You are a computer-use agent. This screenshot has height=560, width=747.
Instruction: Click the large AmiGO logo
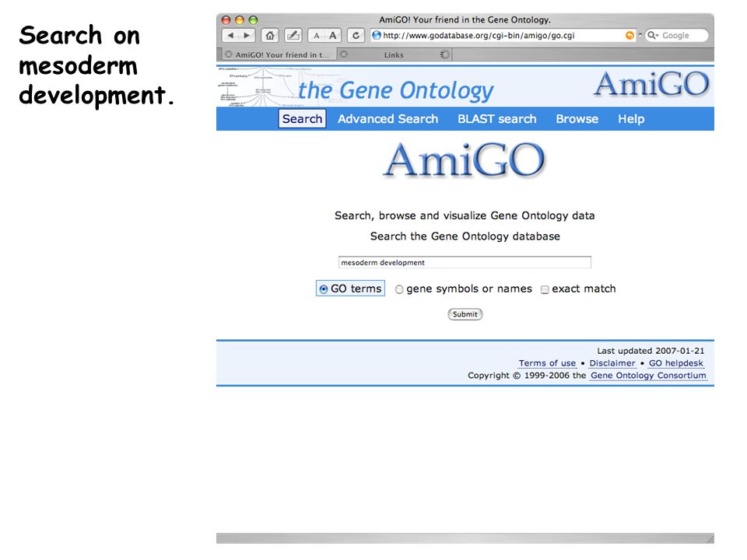coord(464,160)
